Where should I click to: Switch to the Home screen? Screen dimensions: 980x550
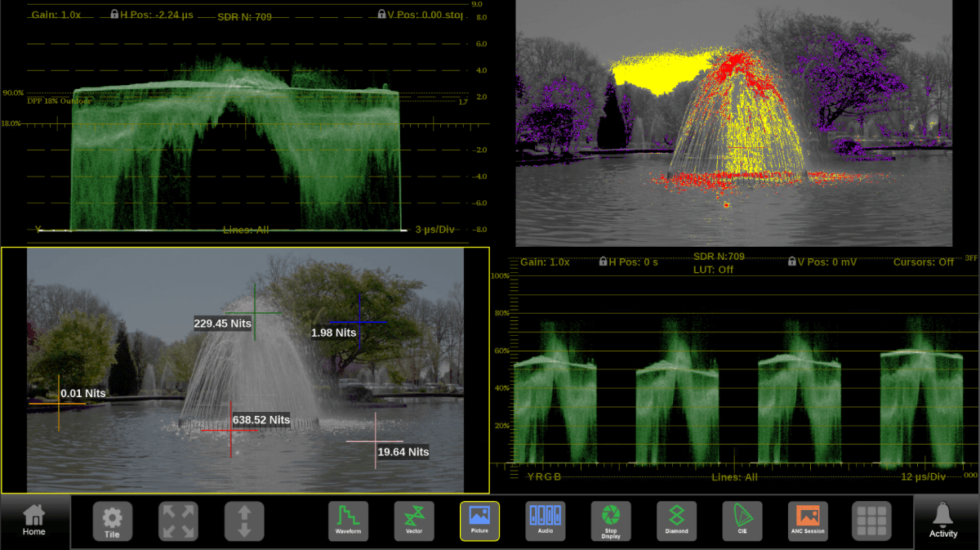(33, 521)
